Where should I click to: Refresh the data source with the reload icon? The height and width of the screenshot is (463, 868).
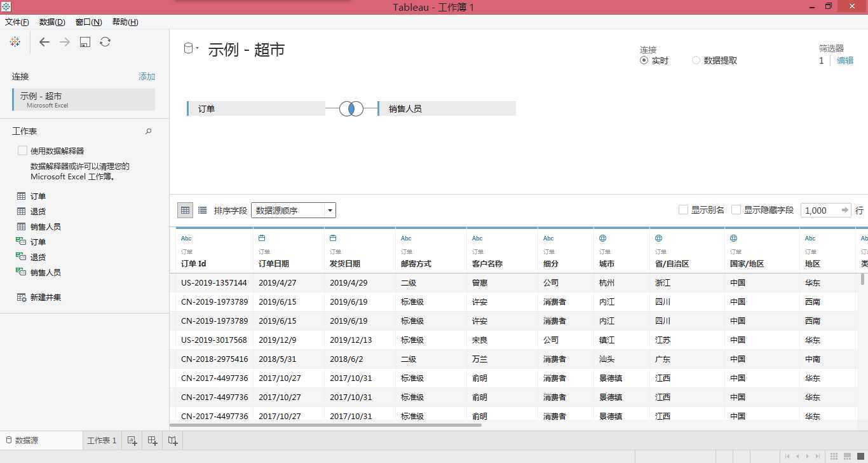coord(105,42)
